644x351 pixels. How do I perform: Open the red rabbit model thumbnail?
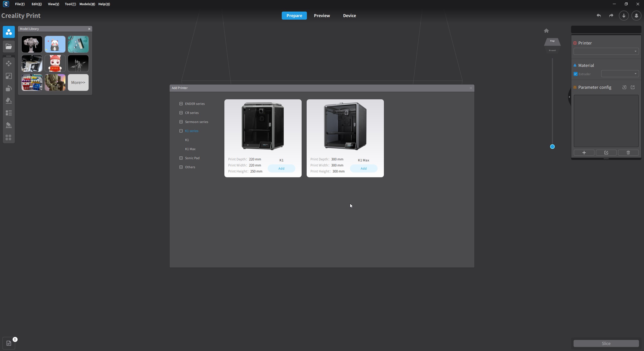(55, 63)
